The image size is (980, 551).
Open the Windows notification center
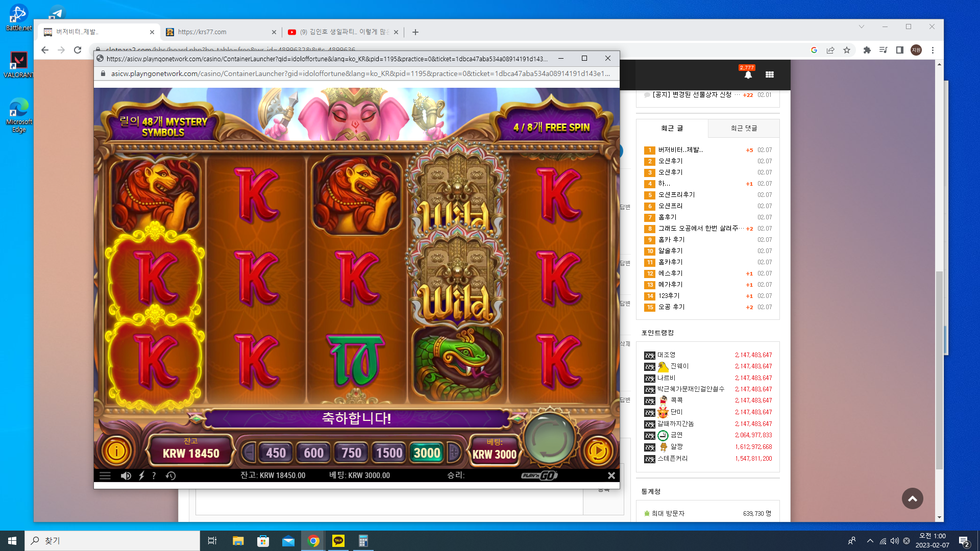(964, 541)
